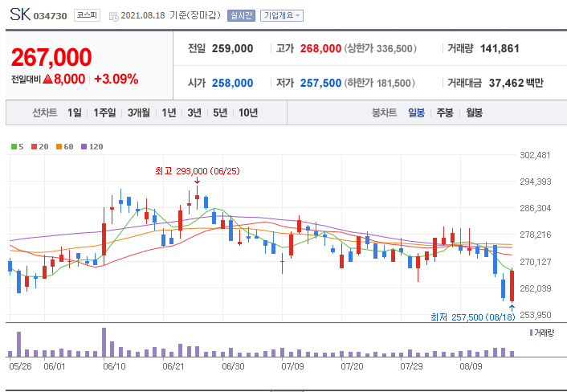Image resolution: width=567 pixels, height=392 pixels.
Task: Click the red 20-day average legend swatch
Action: click(x=34, y=146)
